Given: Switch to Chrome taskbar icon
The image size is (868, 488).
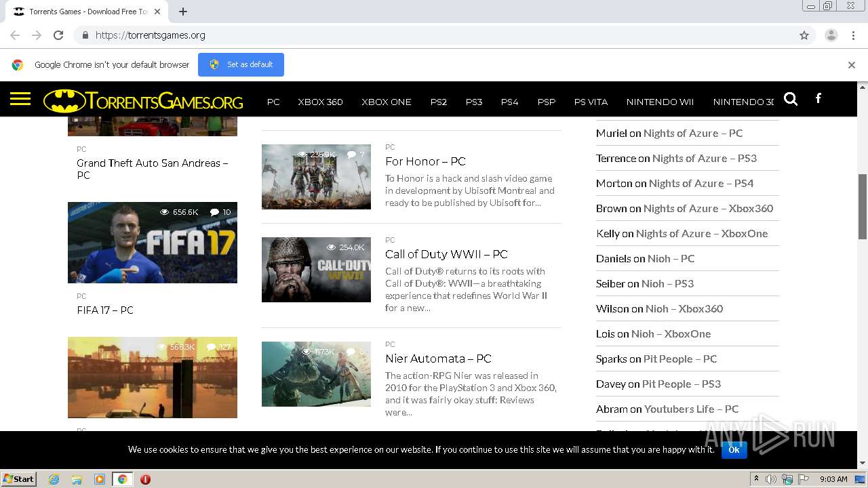Looking at the screenshot, I should (x=123, y=479).
